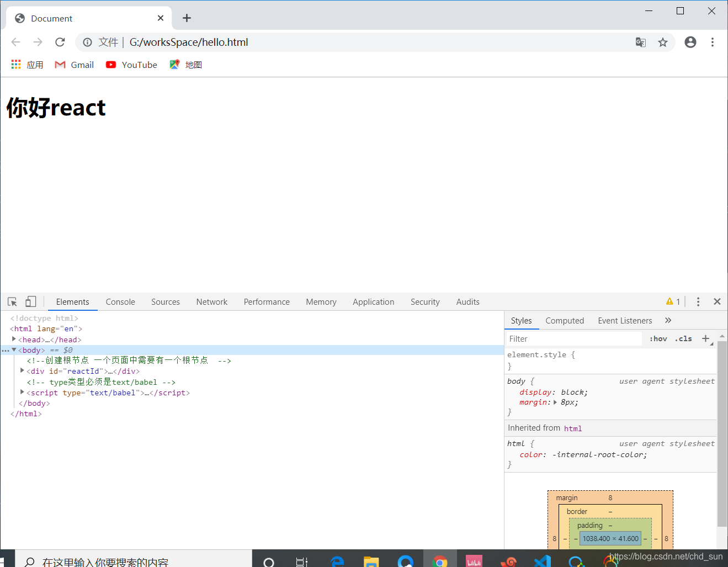Switch to the Security tab
The width and height of the screenshot is (728, 567).
pos(425,302)
